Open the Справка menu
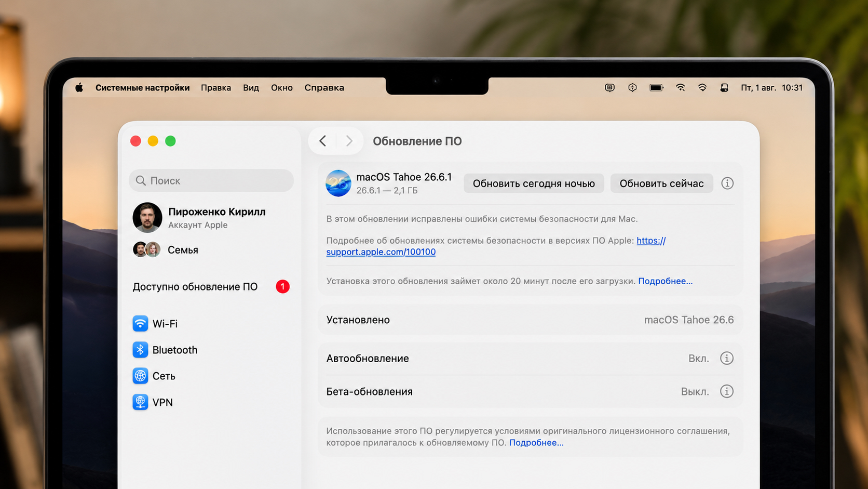Screen dimensions: 868x489 [324, 88]
